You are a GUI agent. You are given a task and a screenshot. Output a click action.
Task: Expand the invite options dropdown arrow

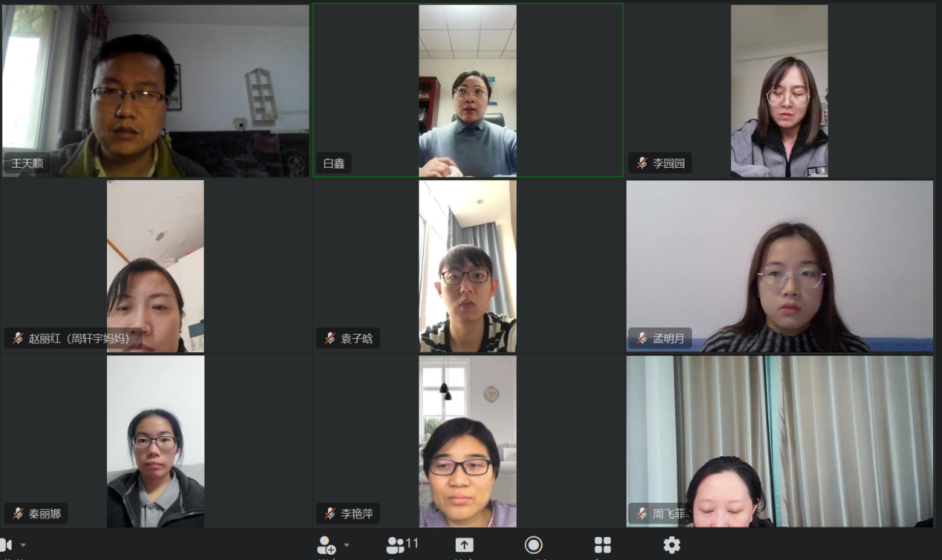(x=347, y=545)
